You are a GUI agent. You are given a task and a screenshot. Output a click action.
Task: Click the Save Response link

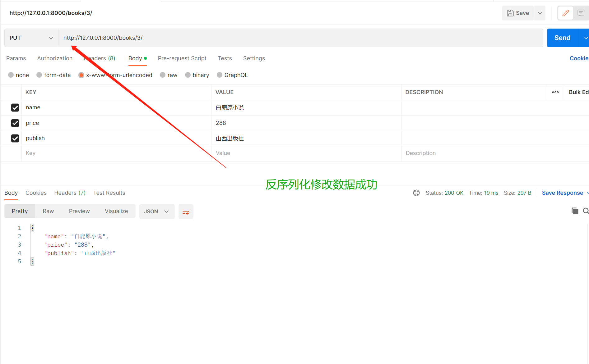(x=563, y=193)
